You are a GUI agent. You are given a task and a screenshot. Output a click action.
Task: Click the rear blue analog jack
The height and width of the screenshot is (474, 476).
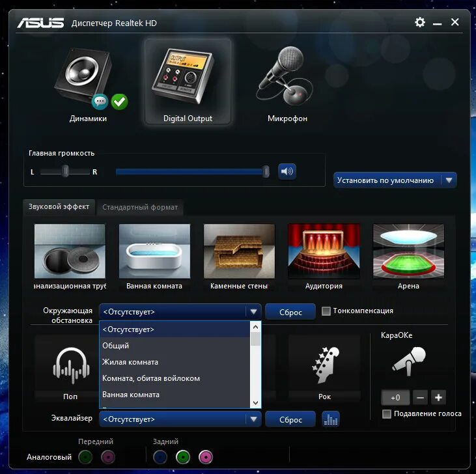tap(160, 457)
